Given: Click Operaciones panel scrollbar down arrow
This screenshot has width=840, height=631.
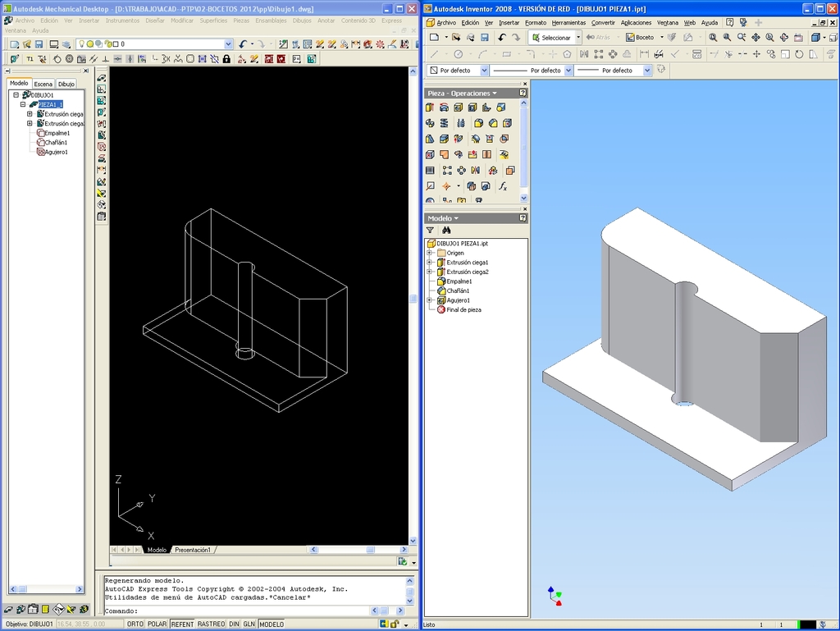Looking at the screenshot, I should click(524, 199).
